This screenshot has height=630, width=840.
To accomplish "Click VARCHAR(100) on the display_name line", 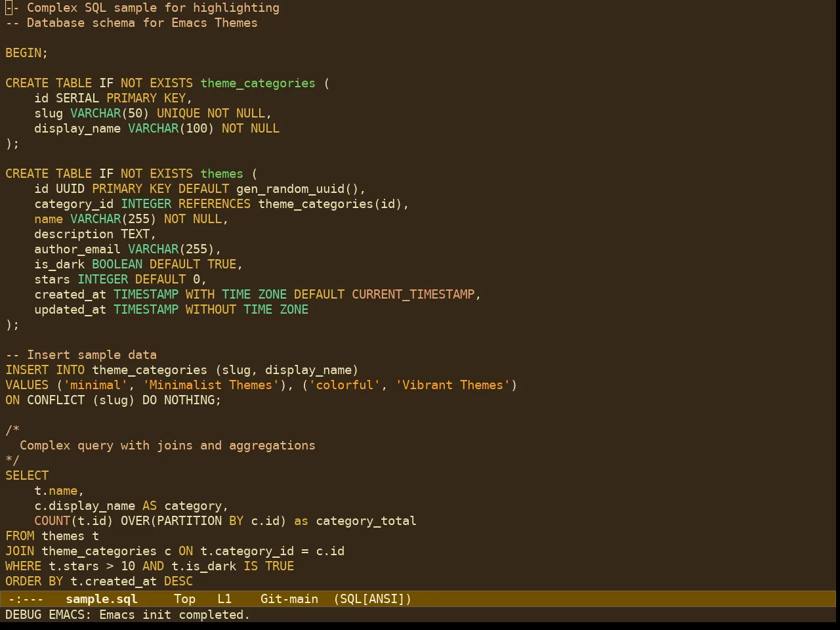I will 171,129.
